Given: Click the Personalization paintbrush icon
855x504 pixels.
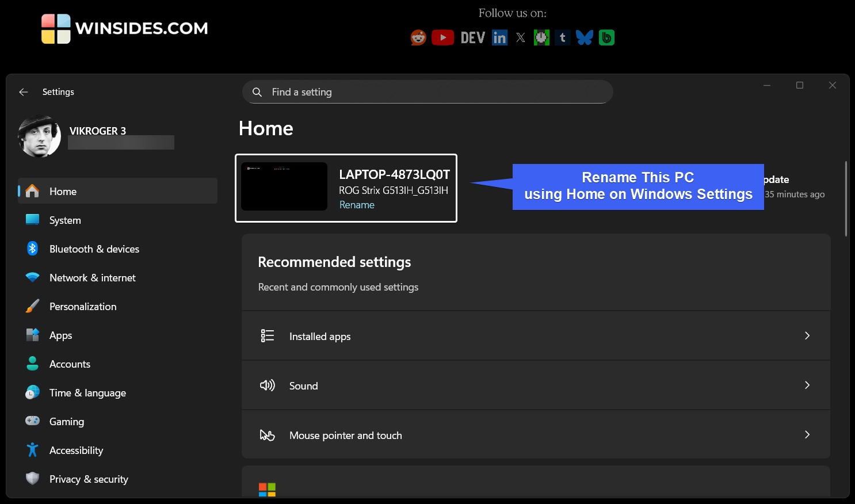Looking at the screenshot, I should coord(32,306).
